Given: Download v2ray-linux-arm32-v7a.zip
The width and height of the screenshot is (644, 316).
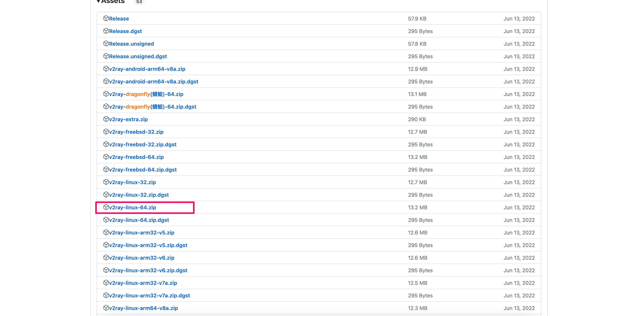Looking at the screenshot, I should coord(143,283).
